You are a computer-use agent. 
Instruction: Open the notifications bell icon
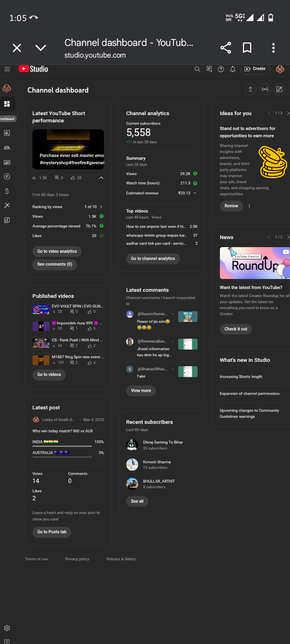(232, 69)
